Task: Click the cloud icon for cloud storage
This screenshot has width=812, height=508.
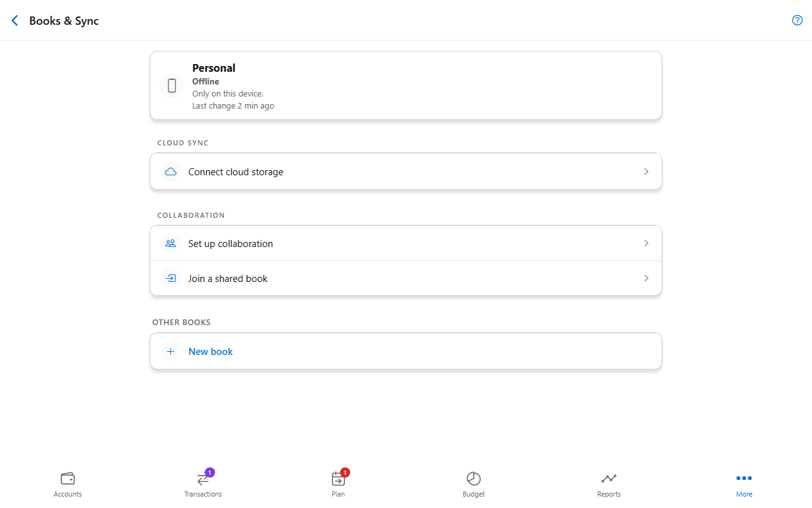Action: point(171,171)
